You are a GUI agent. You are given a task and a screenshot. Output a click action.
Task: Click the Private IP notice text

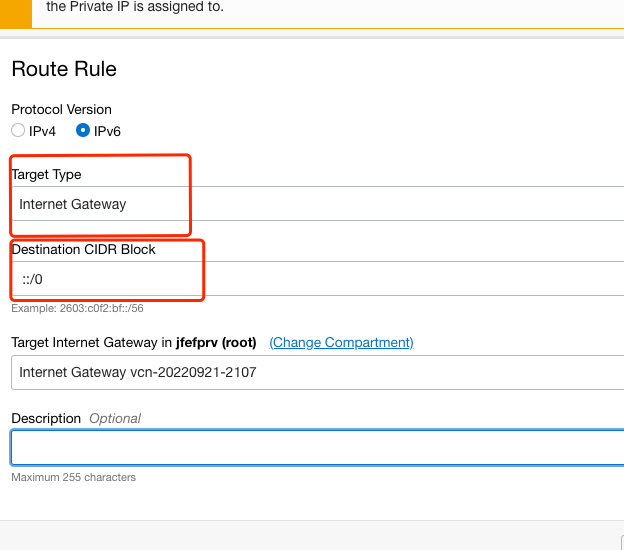(135, 8)
